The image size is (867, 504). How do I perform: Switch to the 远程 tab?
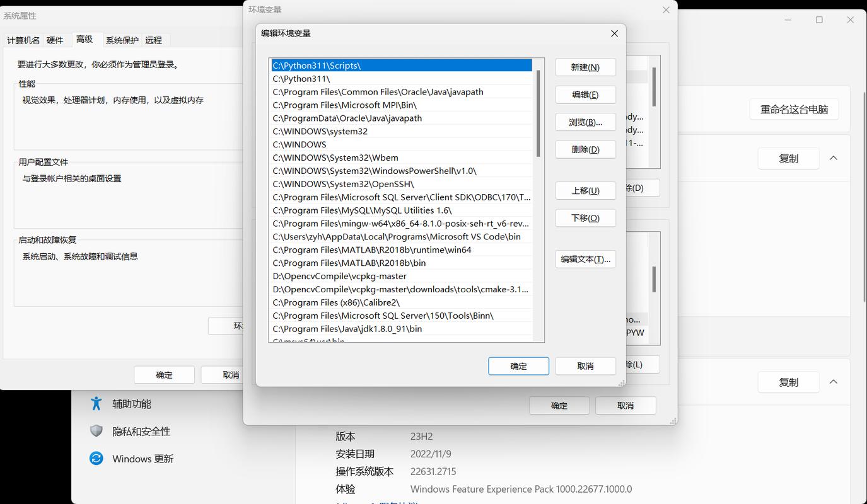[x=154, y=40]
